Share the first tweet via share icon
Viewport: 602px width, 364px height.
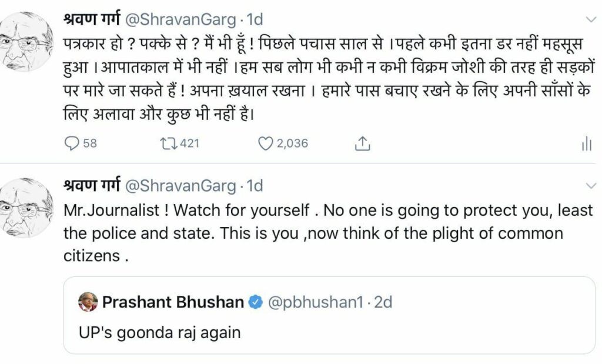(x=363, y=143)
